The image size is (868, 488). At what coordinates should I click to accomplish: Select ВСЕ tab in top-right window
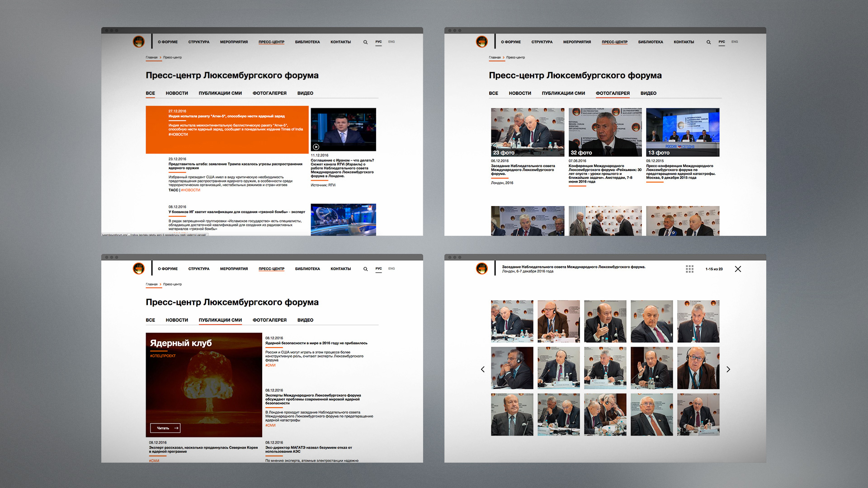click(x=493, y=93)
